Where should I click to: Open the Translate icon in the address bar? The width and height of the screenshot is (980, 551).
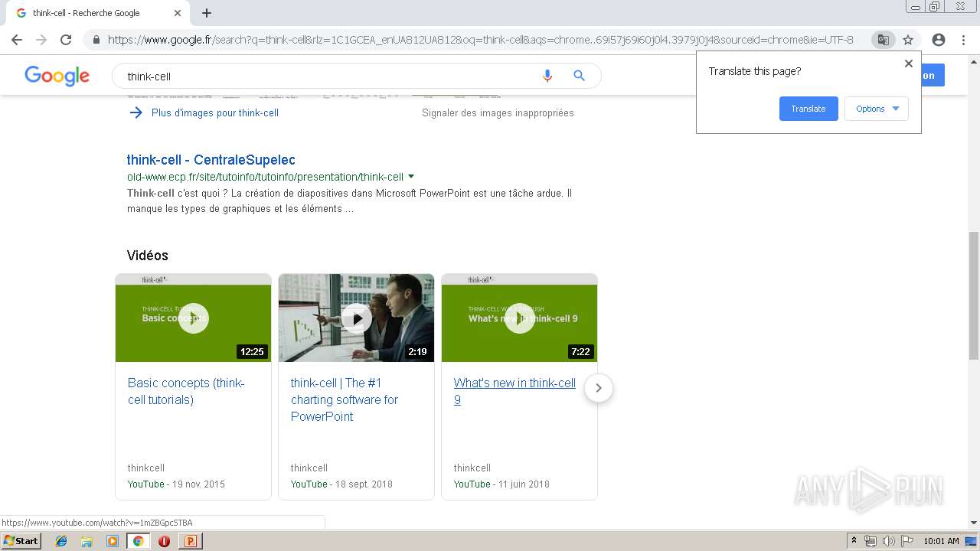click(884, 40)
